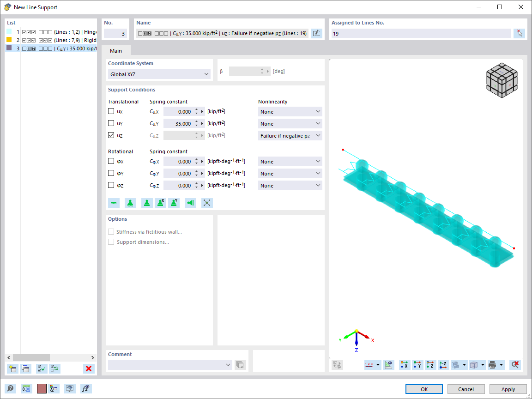Screen dimensions: 532x399
Task: Click the Cu,X spring constant up stepper
Action: tap(196, 109)
